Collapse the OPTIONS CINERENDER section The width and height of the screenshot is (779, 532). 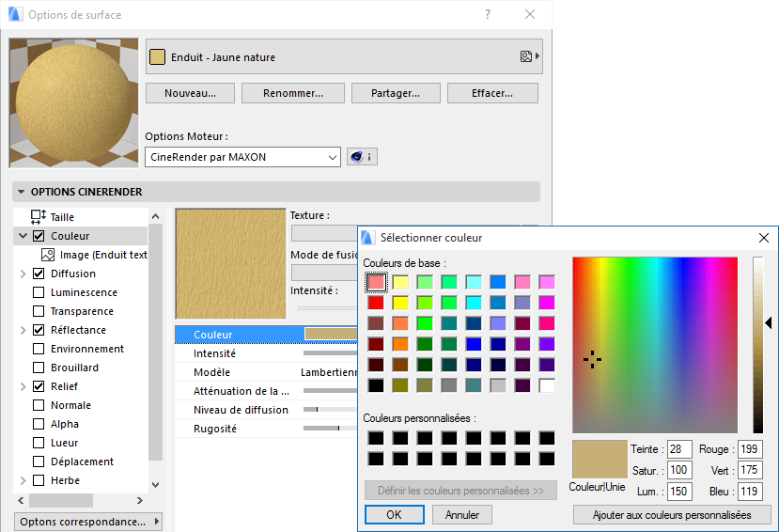[21, 192]
